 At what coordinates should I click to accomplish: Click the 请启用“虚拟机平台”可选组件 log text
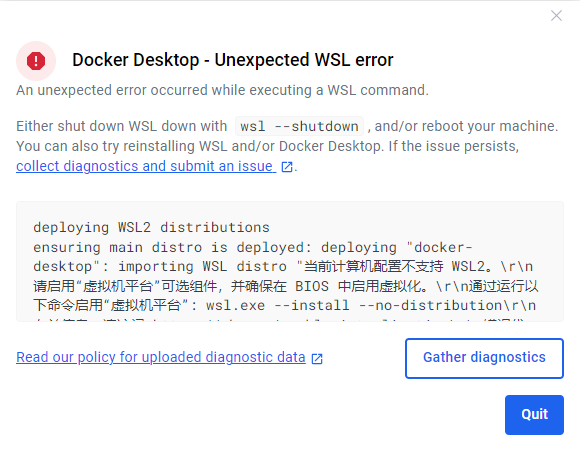coord(125,286)
